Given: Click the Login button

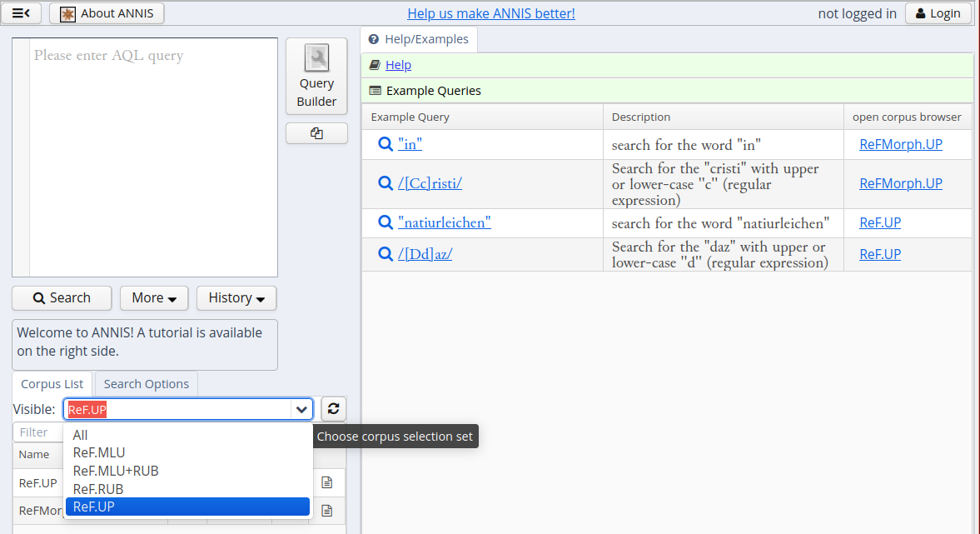Looking at the screenshot, I should click(938, 13).
